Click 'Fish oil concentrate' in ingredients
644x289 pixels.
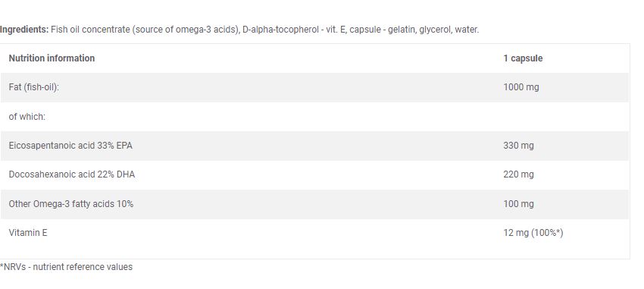[x=90, y=30]
